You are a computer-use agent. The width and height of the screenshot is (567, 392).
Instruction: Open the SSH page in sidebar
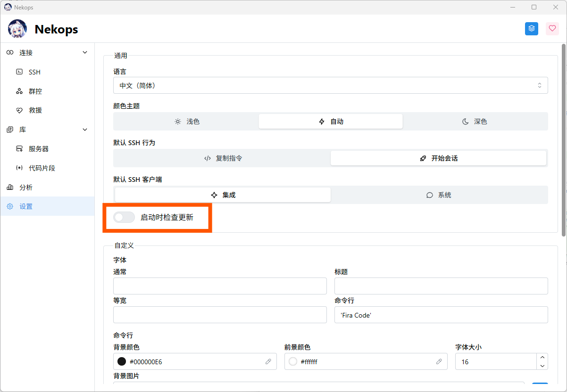pyautogui.click(x=34, y=72)
